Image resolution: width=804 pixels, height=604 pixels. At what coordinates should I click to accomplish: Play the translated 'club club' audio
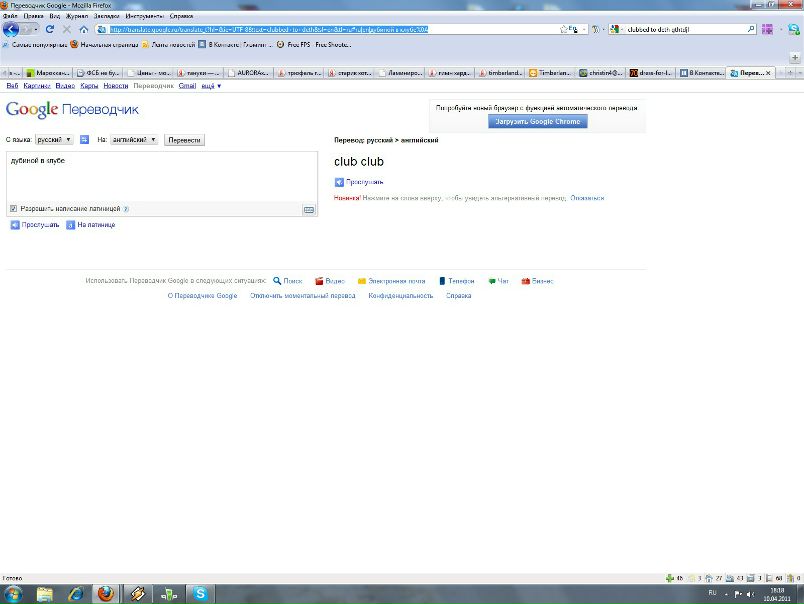[x=340, y=182]
